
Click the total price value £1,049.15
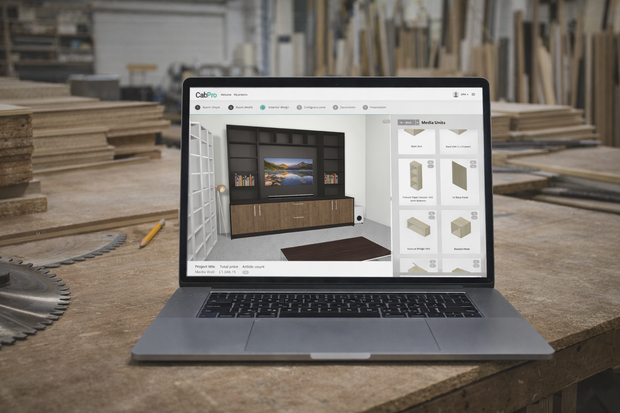227,272
